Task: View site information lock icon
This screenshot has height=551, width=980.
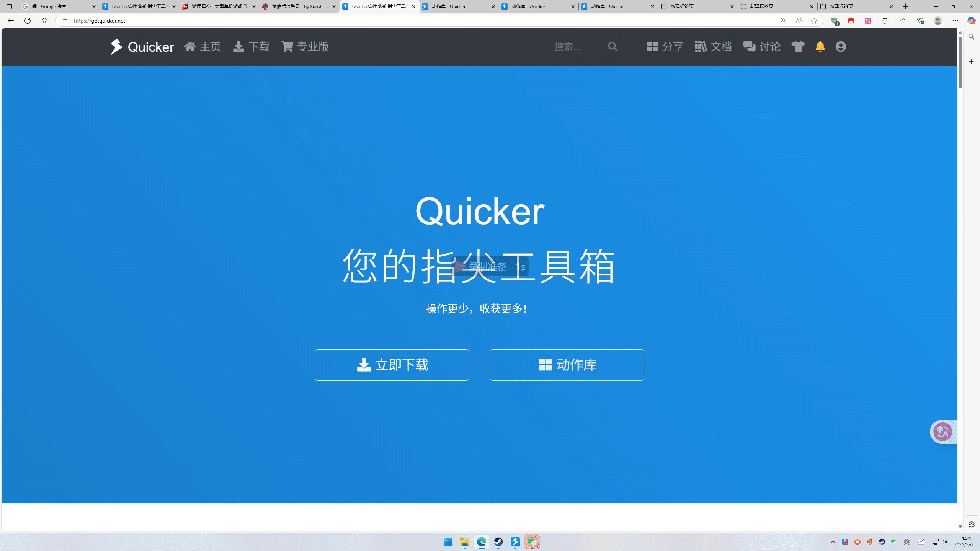Action: point(65,21)
